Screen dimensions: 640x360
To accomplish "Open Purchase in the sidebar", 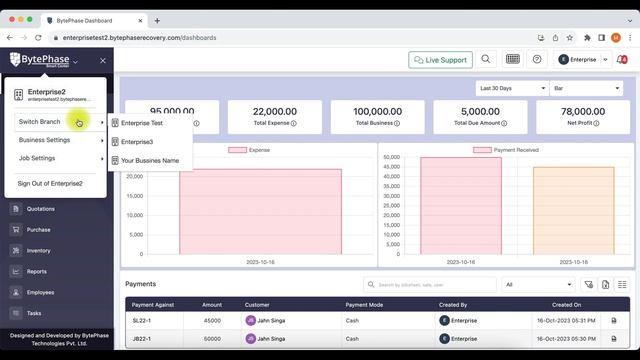I will click(38, 230).
